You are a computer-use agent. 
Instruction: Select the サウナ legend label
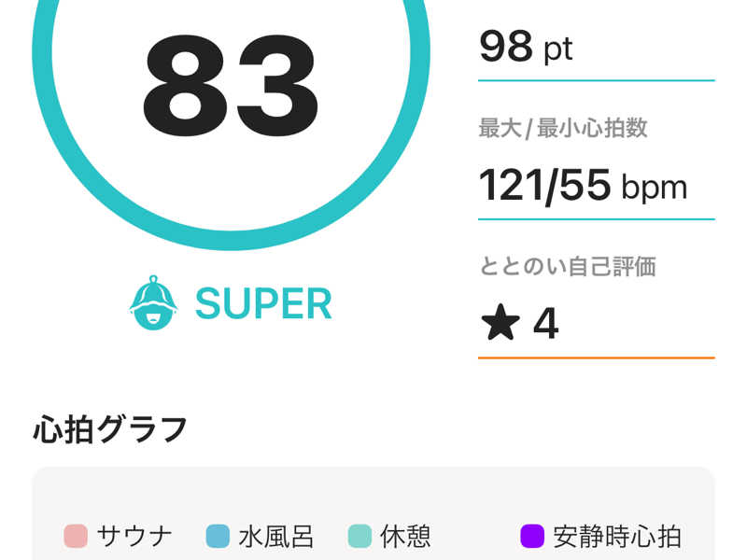click(x=135, y=537)
